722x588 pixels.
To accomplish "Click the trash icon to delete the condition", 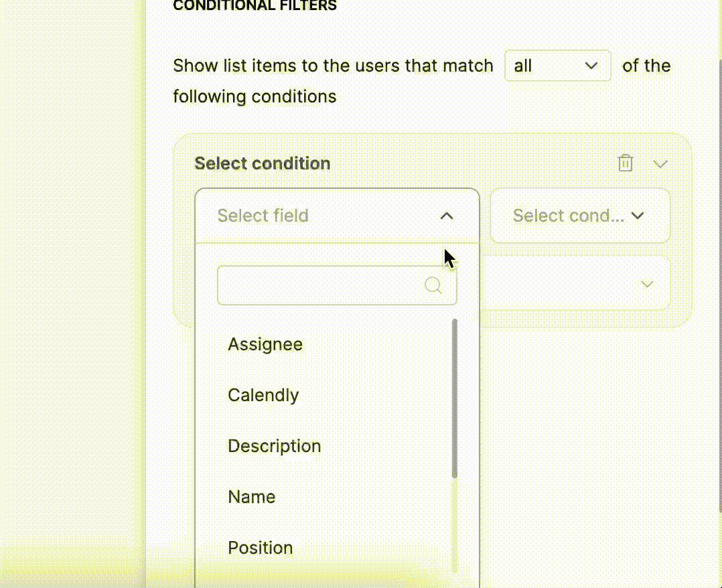I will point(625,163).
